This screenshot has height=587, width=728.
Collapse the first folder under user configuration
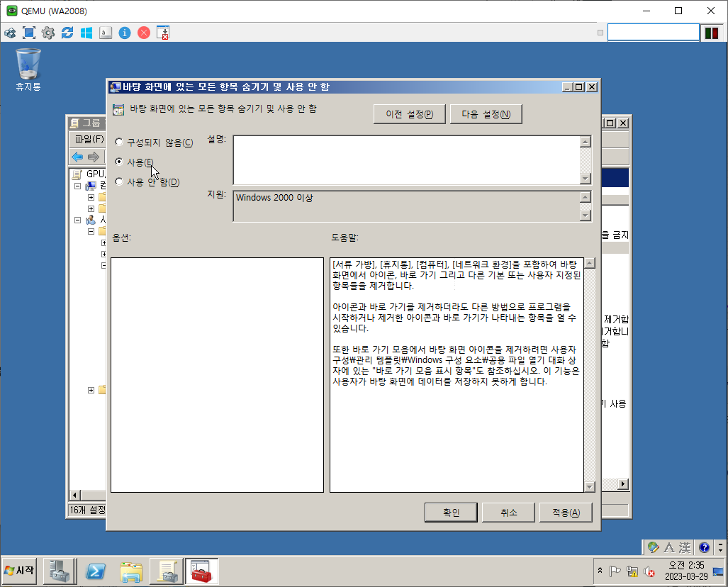pyautogui.click(x=91, y=231)
